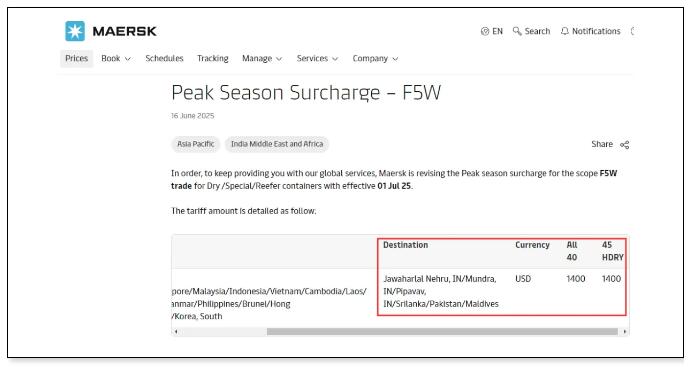689x367 pixels.
Task: Open language selector globe icon
Action: click(485, 31)
